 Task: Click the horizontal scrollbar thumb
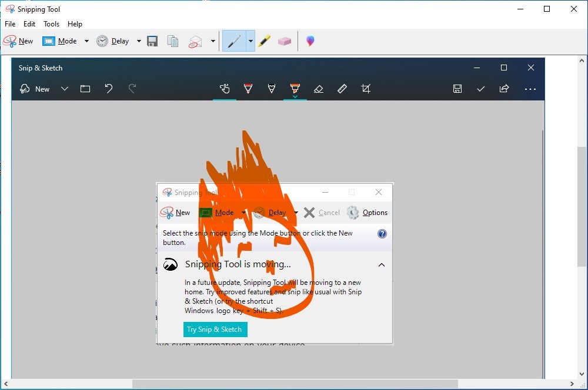point(295,384)
